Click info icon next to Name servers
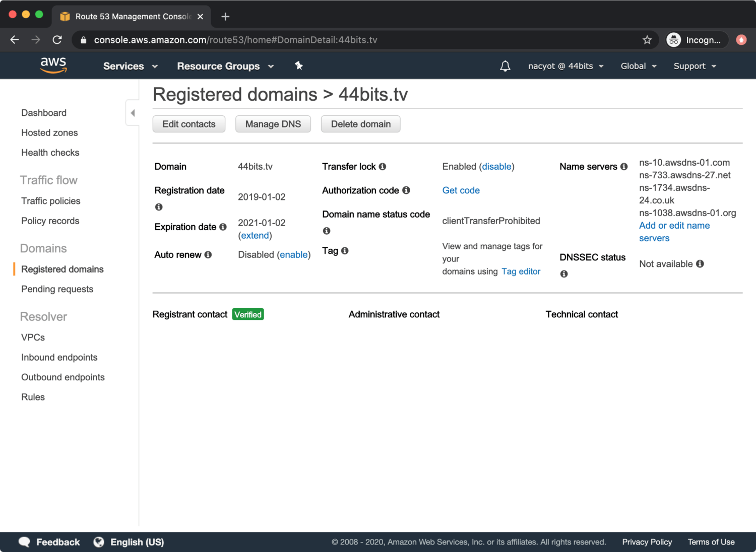756x552 pixels. pos(624,167)
